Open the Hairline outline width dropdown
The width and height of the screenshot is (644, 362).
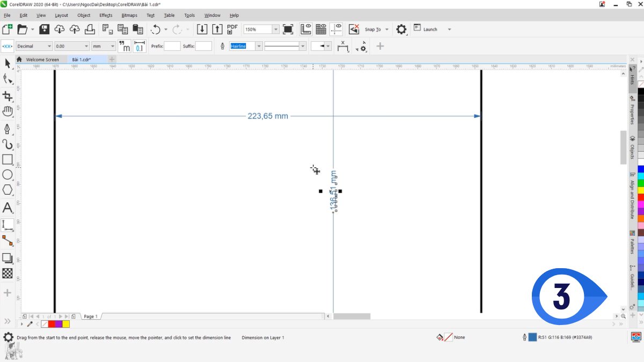(x=259, y=46)
